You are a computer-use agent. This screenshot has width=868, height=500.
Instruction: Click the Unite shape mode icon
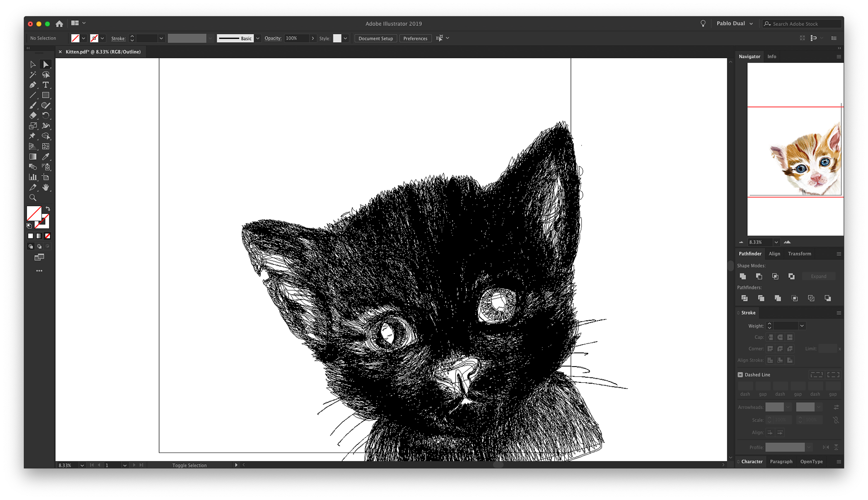[x=743, y=276]
